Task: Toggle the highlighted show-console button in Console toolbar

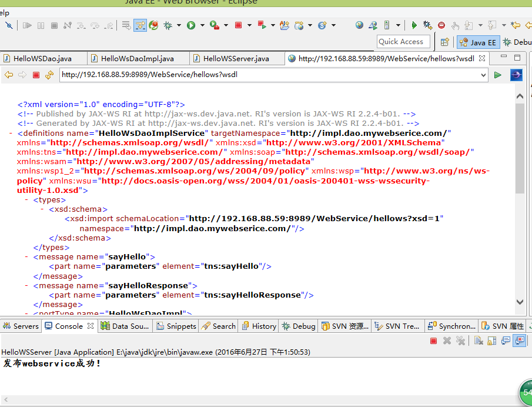Action: click(x=519, y=341)
